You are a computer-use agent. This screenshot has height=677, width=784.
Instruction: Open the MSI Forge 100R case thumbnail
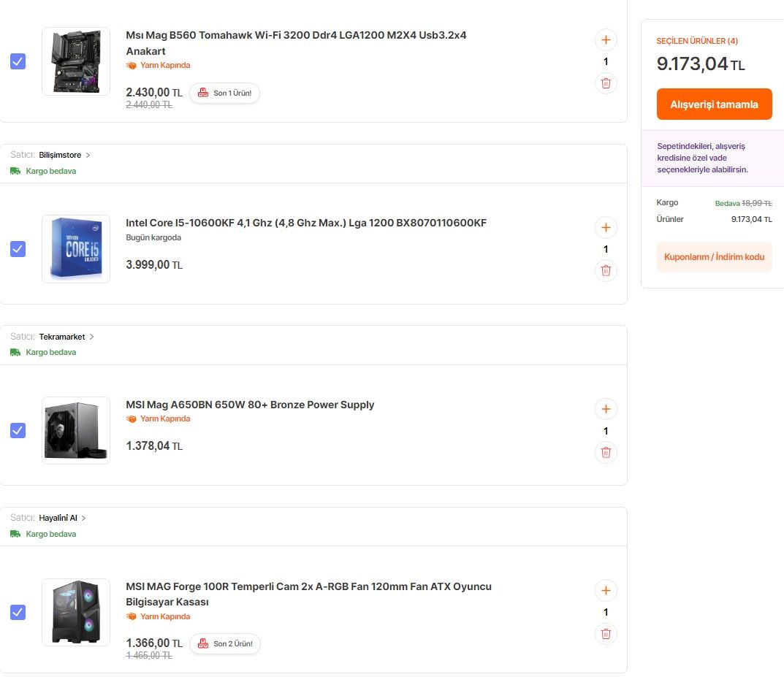[76, 612]
